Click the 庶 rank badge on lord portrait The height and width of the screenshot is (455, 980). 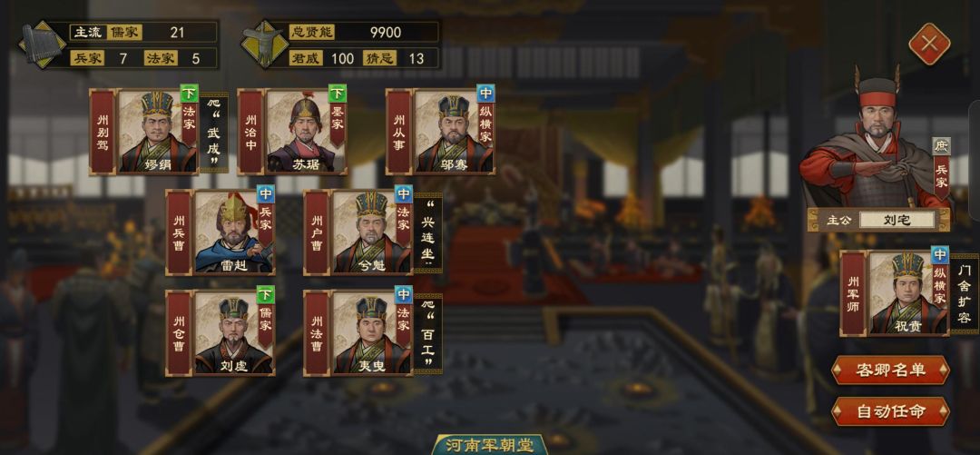(x=941, y=146)
